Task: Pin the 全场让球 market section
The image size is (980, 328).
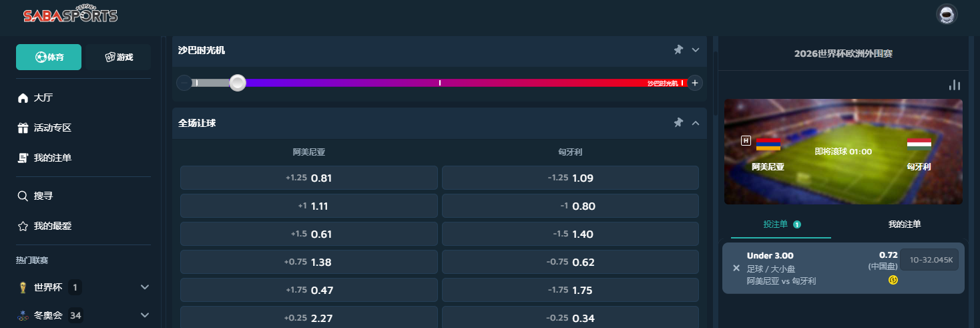Action: click(678, 122)
